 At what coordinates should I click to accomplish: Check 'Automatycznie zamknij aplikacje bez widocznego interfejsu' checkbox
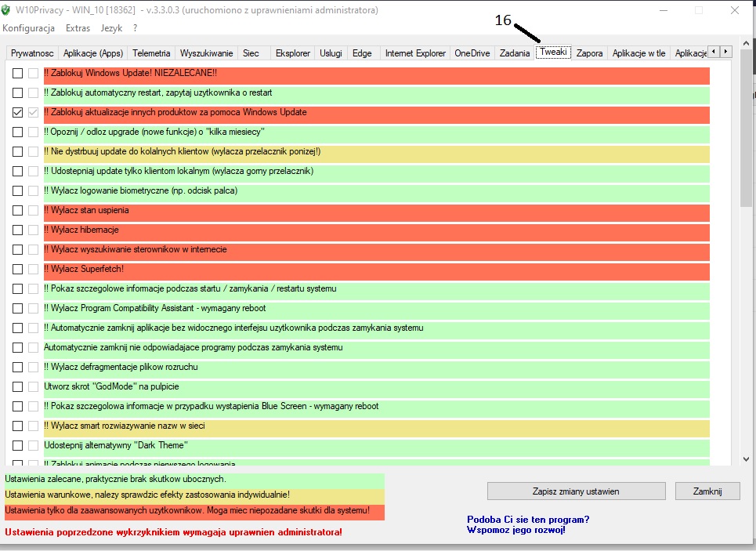17,328
